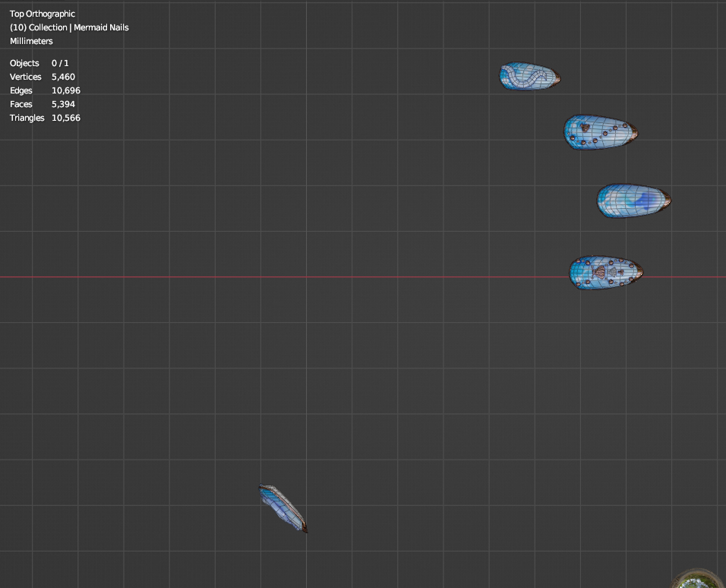Click the Triangles '10,566' statistic
Screen dimensions: 726x588
66,118
